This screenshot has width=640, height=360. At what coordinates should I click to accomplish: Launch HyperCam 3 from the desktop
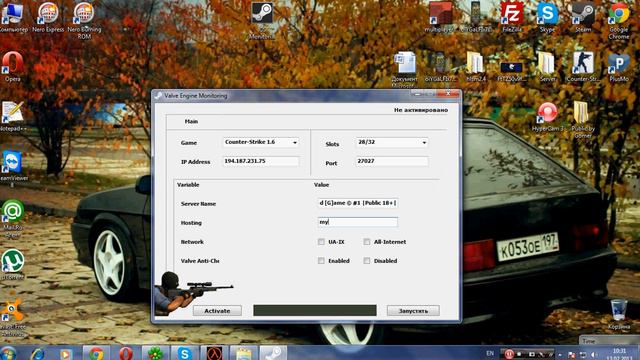click(547, 116)
